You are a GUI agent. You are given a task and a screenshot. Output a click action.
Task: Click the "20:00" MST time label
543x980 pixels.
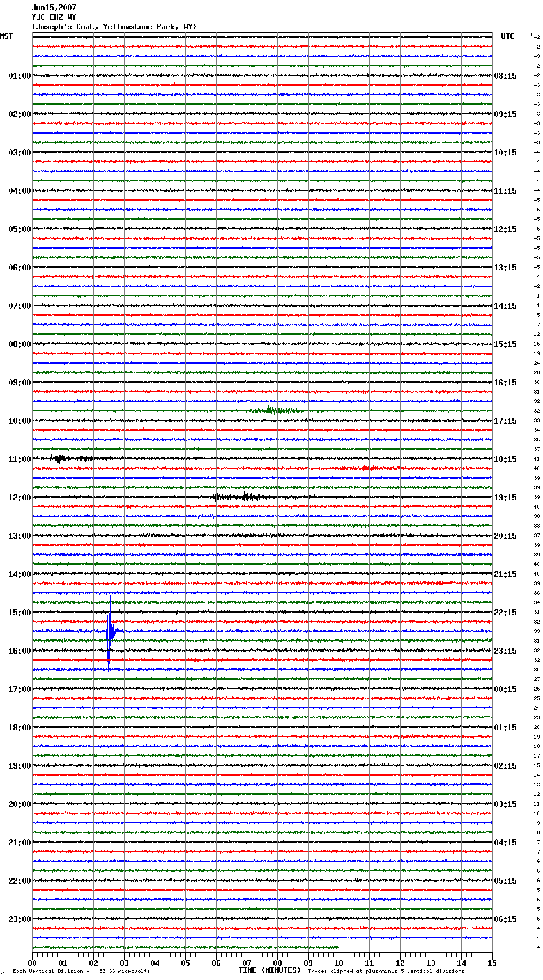pos(20,804)
